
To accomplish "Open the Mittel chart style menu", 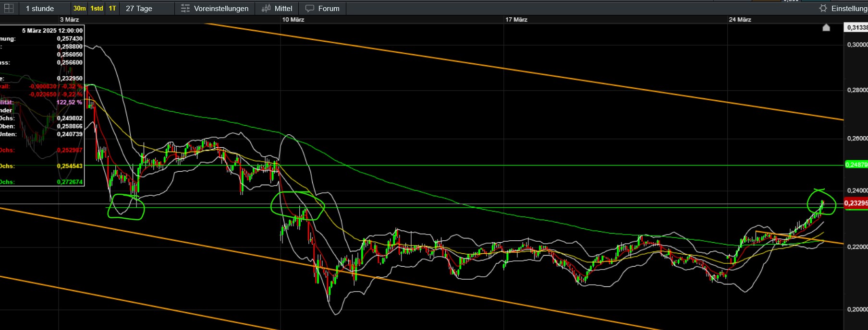I will point(277,8).
